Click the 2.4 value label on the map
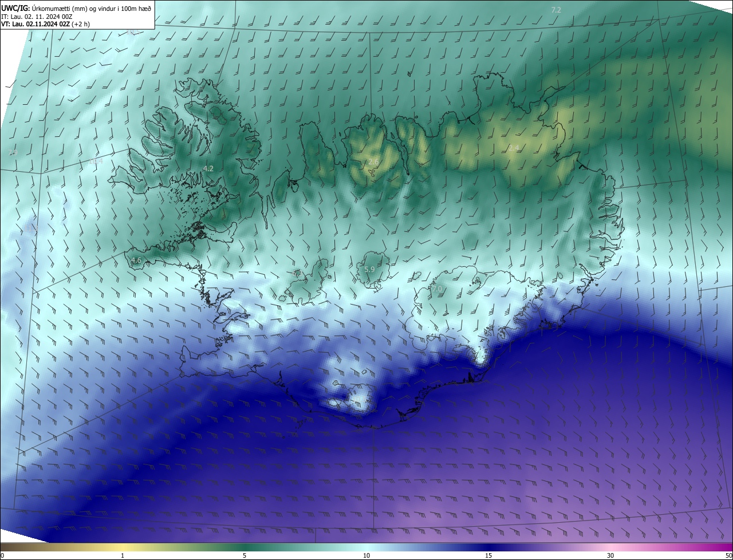The width and height of the screenshot is (733, 560). [514, 148]
